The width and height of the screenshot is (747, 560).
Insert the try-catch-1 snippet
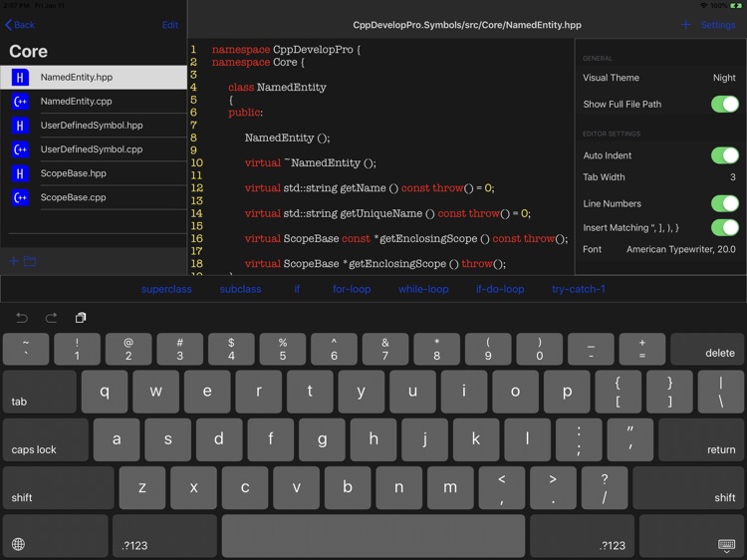point(579,289)
